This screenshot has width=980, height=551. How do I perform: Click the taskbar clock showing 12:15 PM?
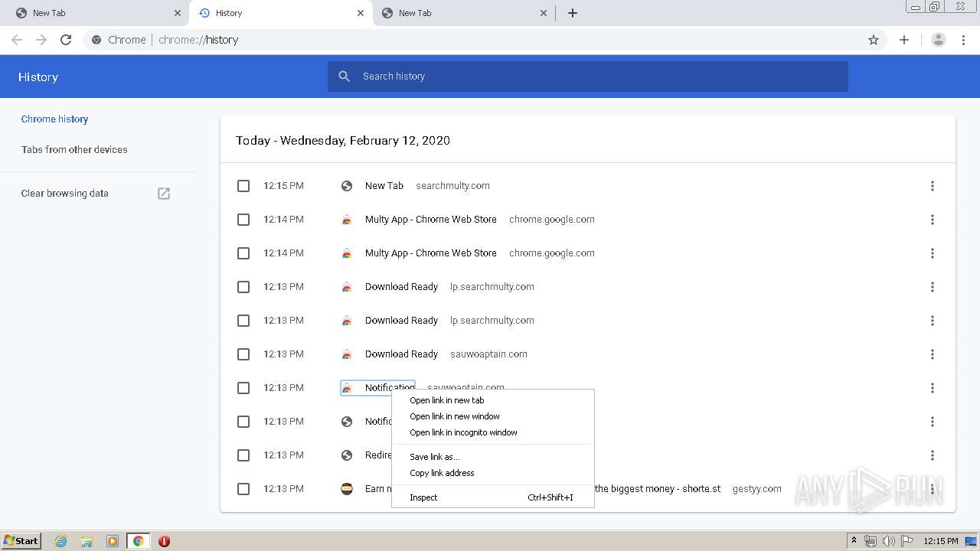[941, 541]
